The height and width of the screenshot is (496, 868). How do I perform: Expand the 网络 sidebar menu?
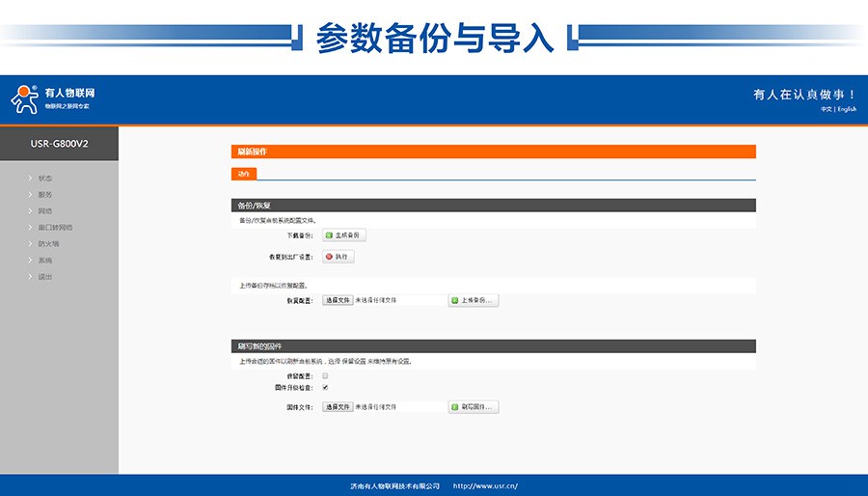coord(44,211)
